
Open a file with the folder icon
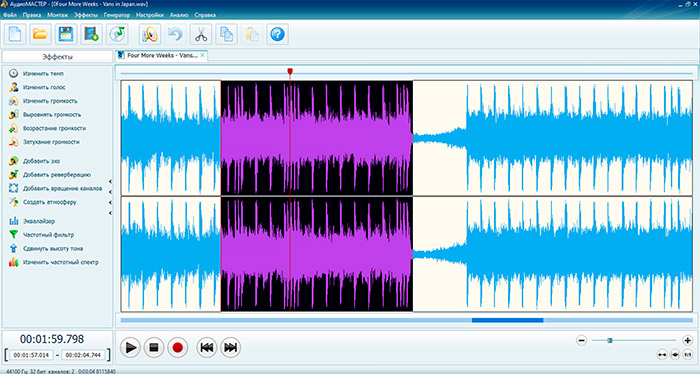coord(40,34)
